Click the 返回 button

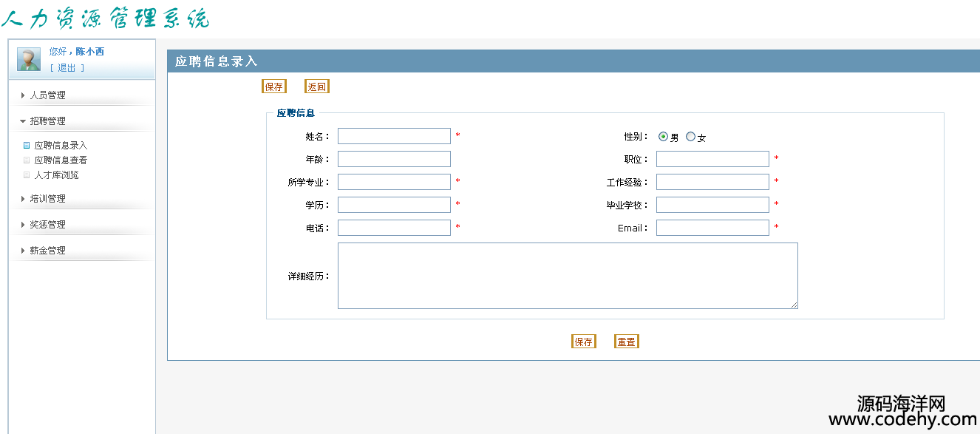pos(317,87)
